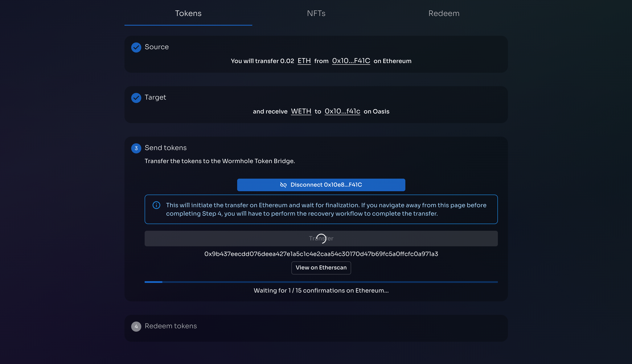The width and height of the screenshot is (632, 364).
Task: Click the disabled Transfer button
Action: pyautogui.click(x=225, y=239)
